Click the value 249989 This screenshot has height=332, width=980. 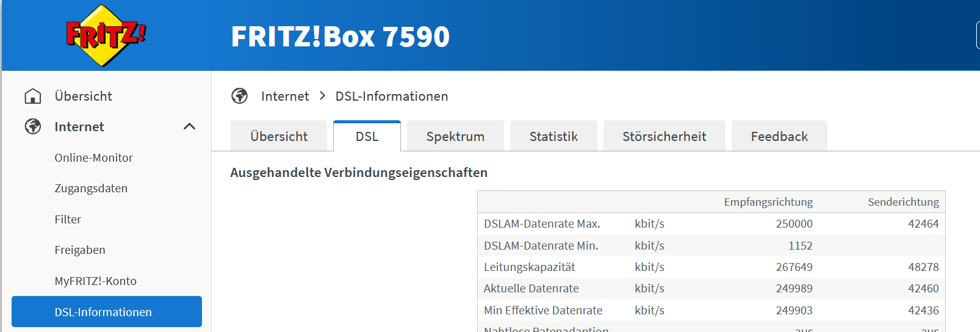pyautogui.click(x=794, y=289)
